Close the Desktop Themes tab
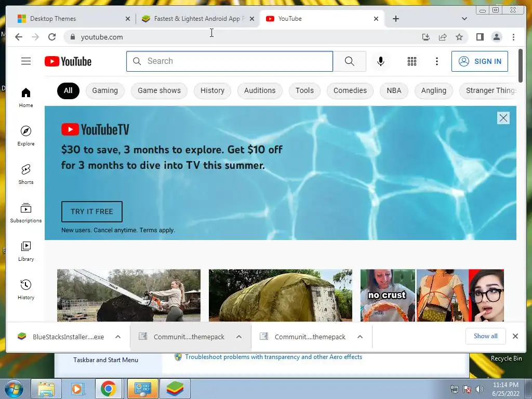Screen dimensions: 532x399 tap(128, 19)
